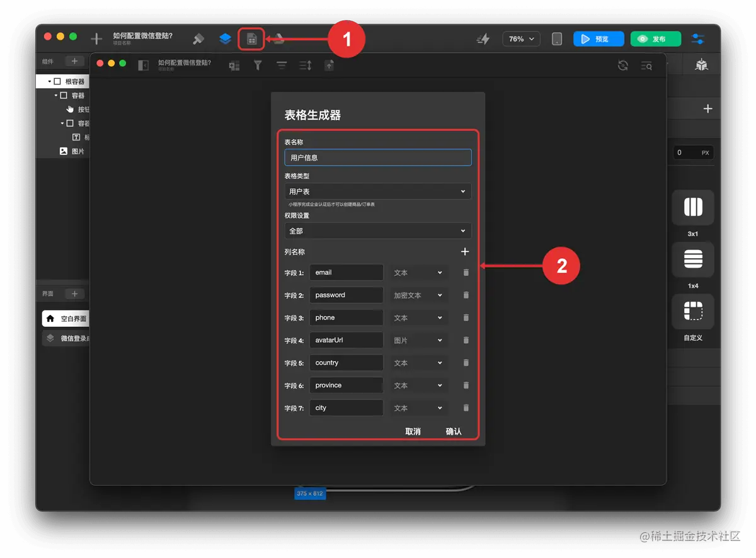Click the 表名称 input containing 用户信息
Image resolution: width=756 pixels, height=558 pixels.
[x=378, y=157]
